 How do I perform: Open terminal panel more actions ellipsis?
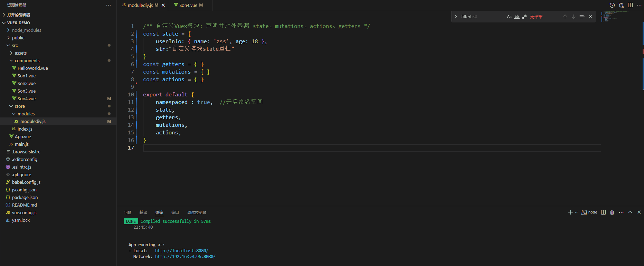point(621,212)
